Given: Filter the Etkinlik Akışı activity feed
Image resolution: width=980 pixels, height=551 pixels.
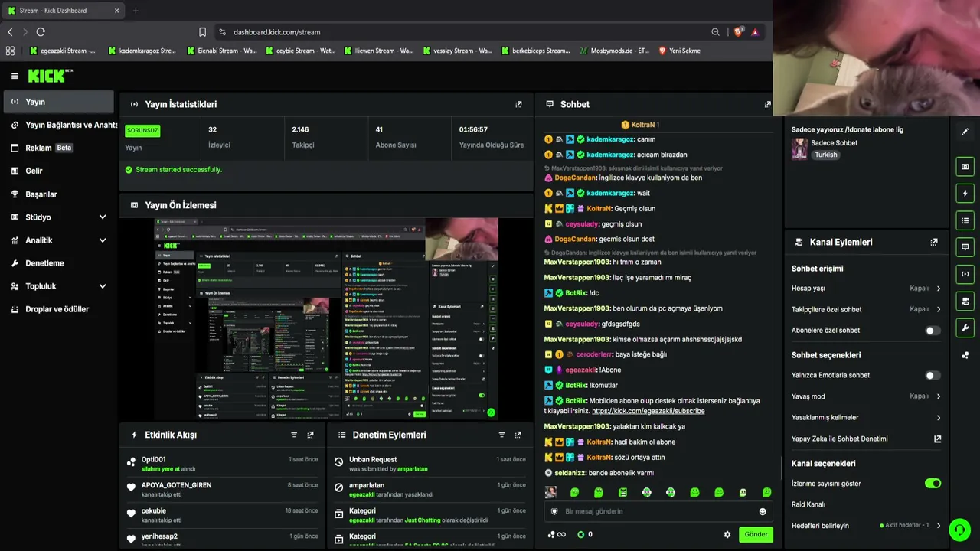Looking at the screenshot, I should coord(293,435).
